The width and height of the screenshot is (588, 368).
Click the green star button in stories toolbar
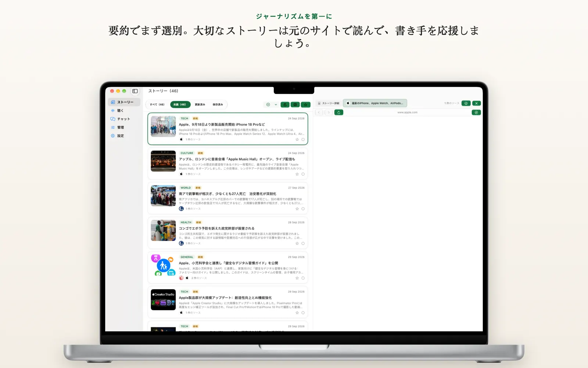[305, 105]
